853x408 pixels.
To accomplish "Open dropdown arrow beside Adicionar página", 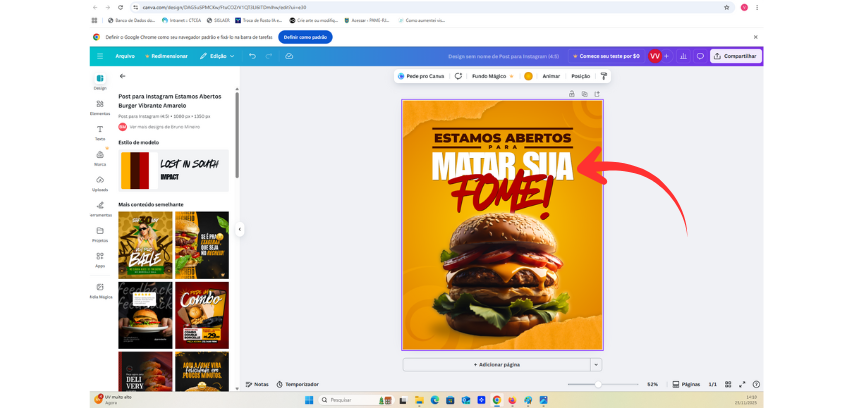I will click(x=596, y=365).
